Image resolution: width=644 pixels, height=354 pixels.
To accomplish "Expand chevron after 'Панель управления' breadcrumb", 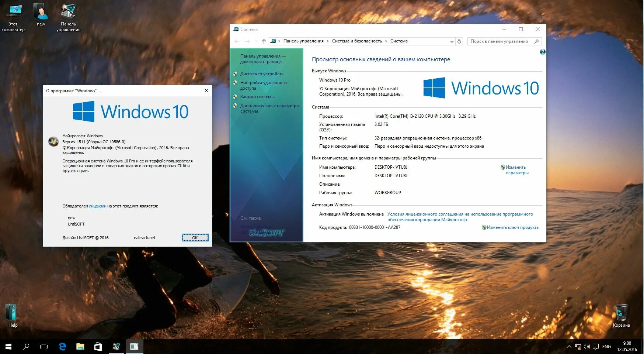I will (328, 41).
